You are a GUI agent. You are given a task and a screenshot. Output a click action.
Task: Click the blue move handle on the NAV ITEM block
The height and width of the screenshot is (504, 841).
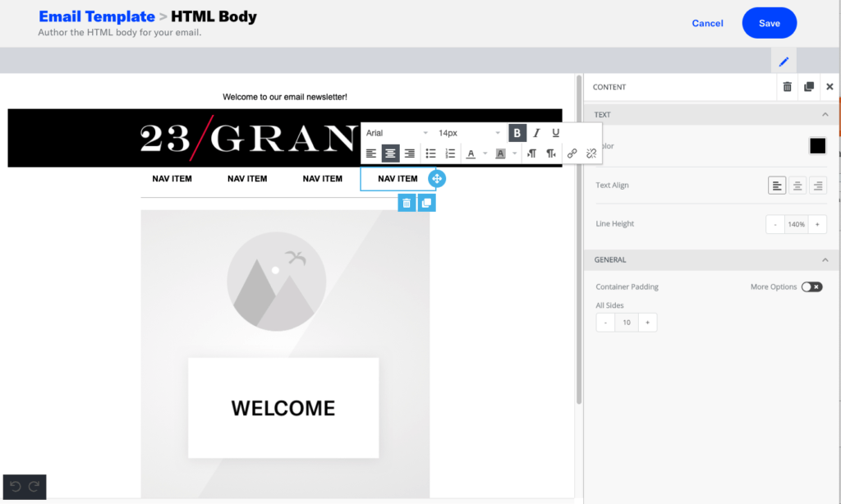coord(437,178)
